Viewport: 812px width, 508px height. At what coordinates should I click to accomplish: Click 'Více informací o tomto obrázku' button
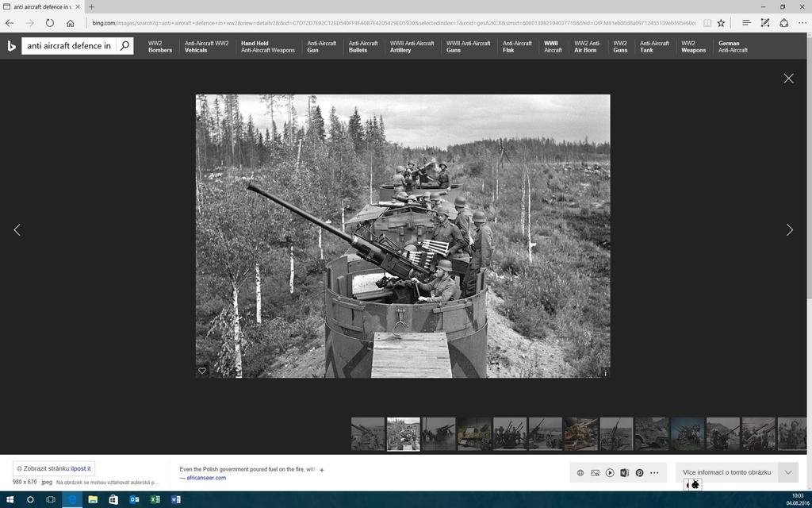[726, 472]
